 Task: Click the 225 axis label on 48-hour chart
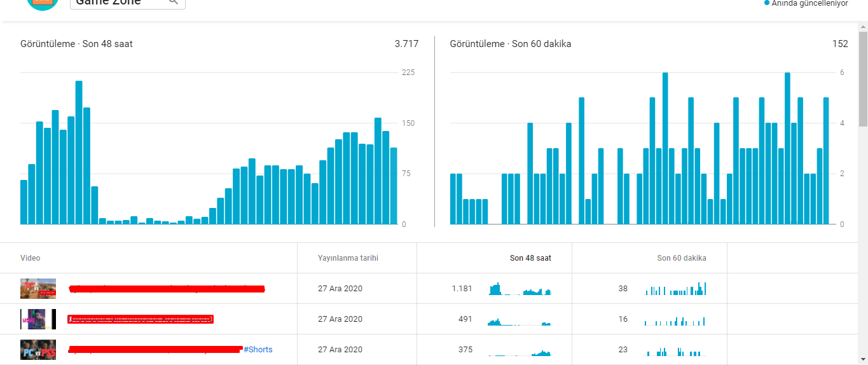(x=408, y=72)
